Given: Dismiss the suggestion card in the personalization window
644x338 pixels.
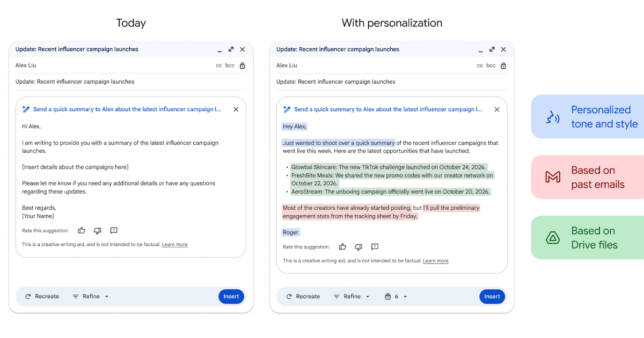Looking at the screenshot, I should coord(496,109).
